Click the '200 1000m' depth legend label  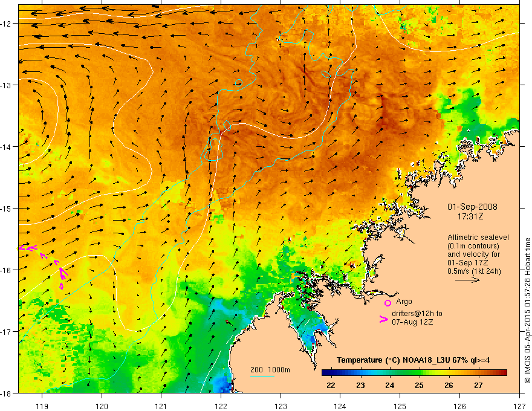click(270, 370)
